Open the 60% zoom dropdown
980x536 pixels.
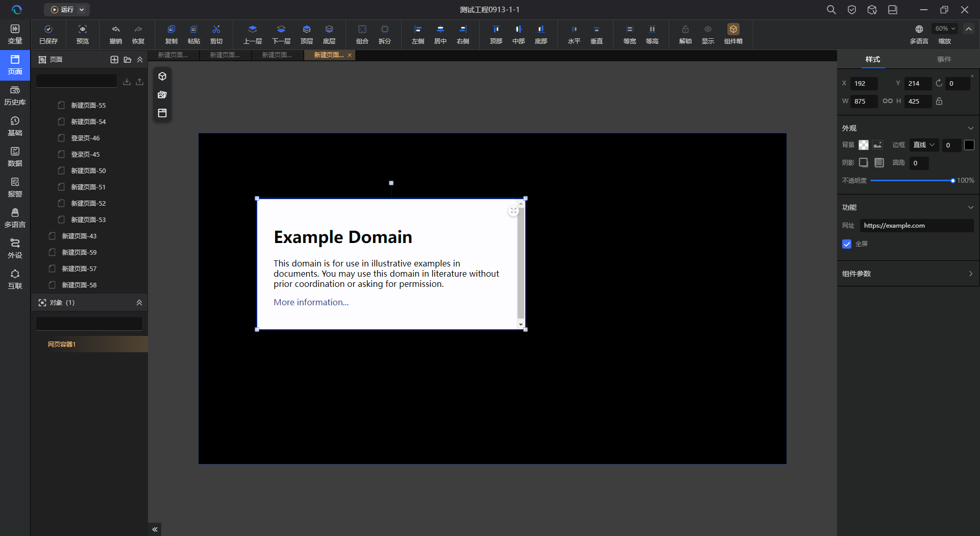945,29
